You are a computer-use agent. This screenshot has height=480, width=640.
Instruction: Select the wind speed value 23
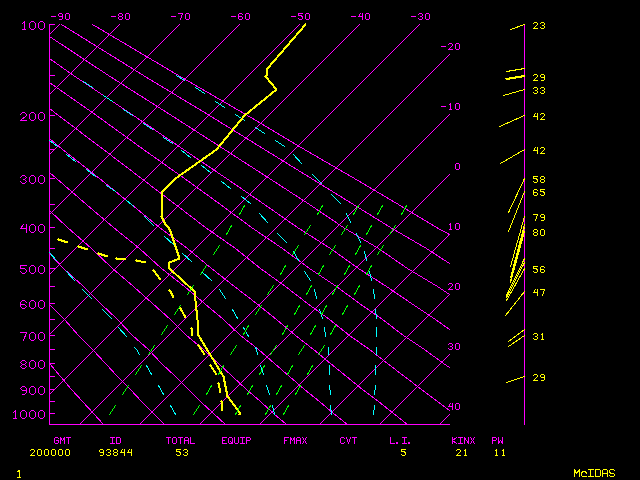(x=538, y=26)
